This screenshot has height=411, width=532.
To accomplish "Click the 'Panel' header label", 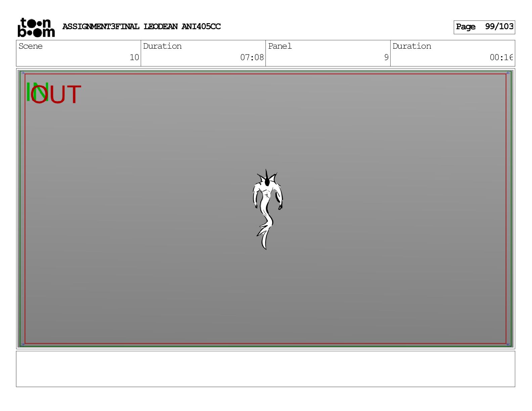I will pos(280,46).
